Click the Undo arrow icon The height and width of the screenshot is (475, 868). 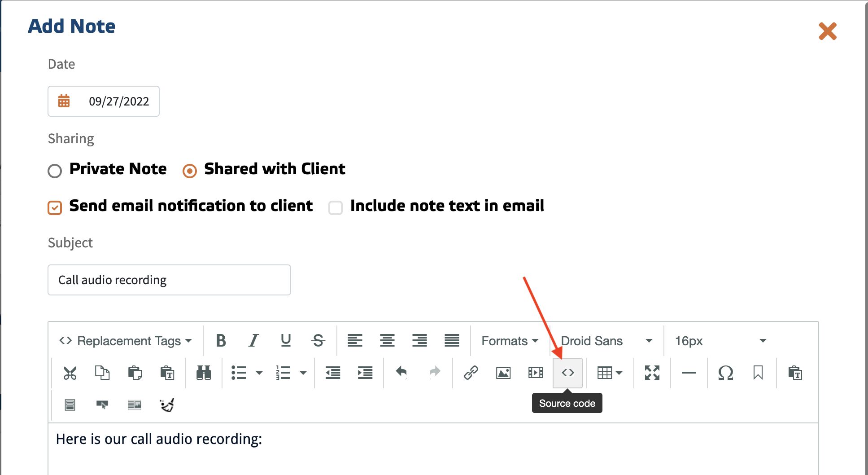401,373
